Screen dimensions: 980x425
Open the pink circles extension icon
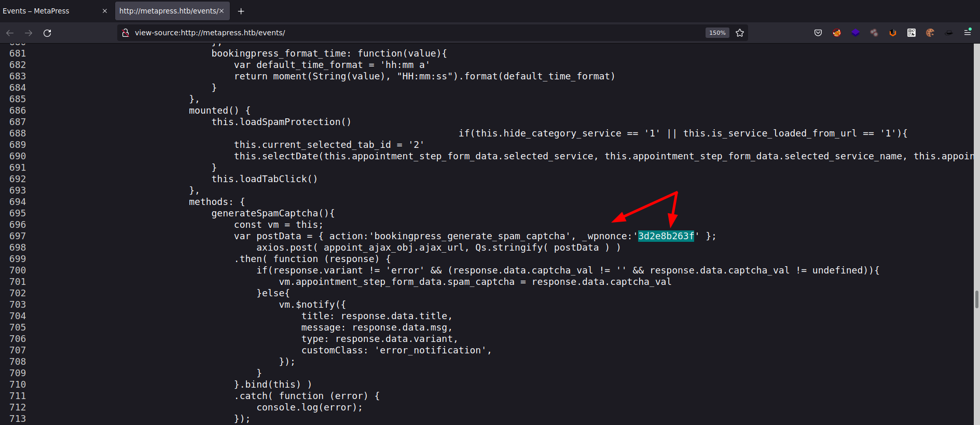tap(874, 33)
